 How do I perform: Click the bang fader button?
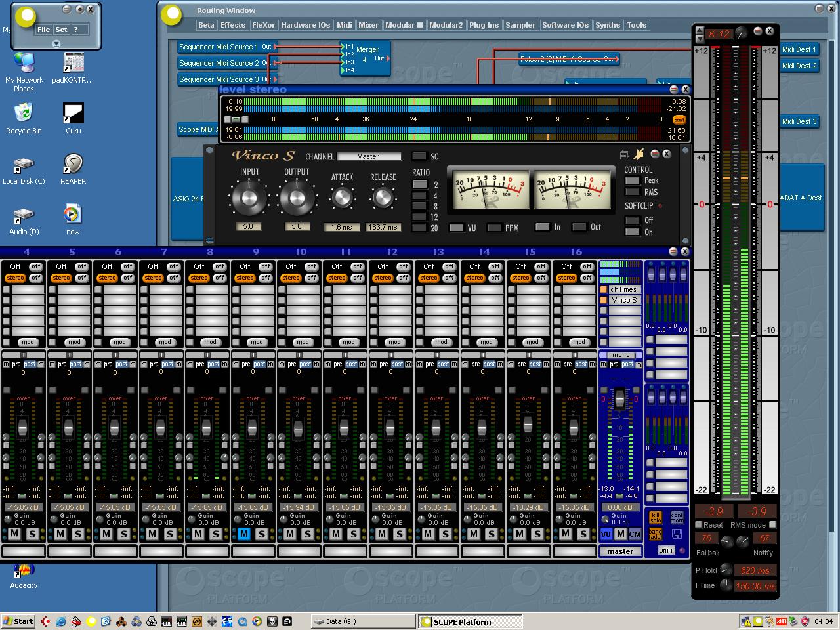pos(656,534)
